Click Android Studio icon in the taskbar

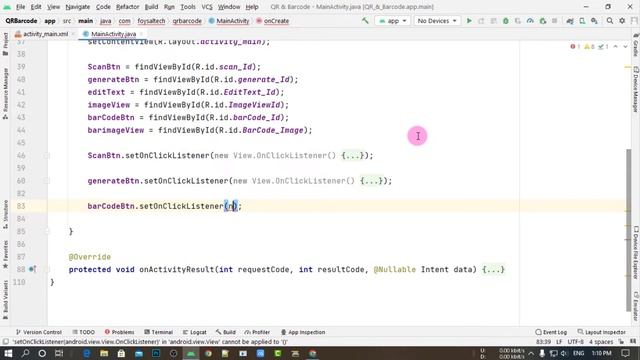191,353
